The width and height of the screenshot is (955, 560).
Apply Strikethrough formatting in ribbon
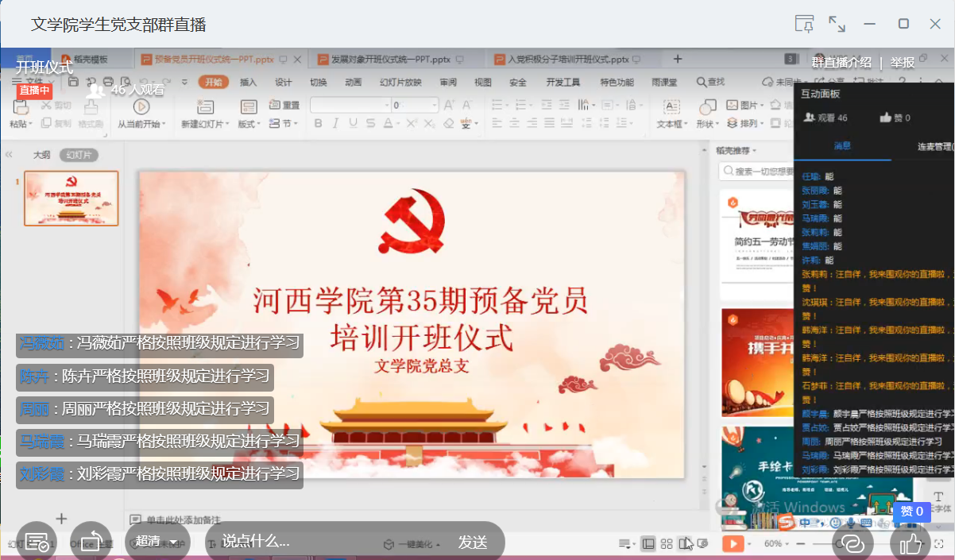(370, 123)
